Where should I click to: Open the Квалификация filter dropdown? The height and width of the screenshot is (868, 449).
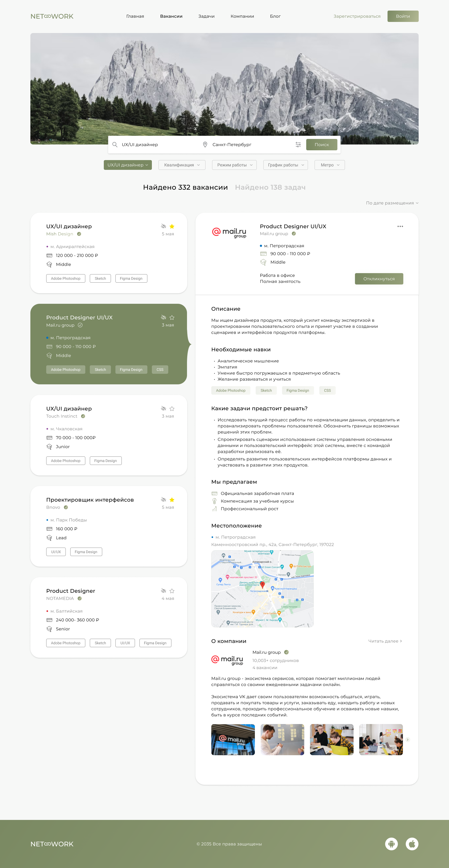(x=182, y=165)
